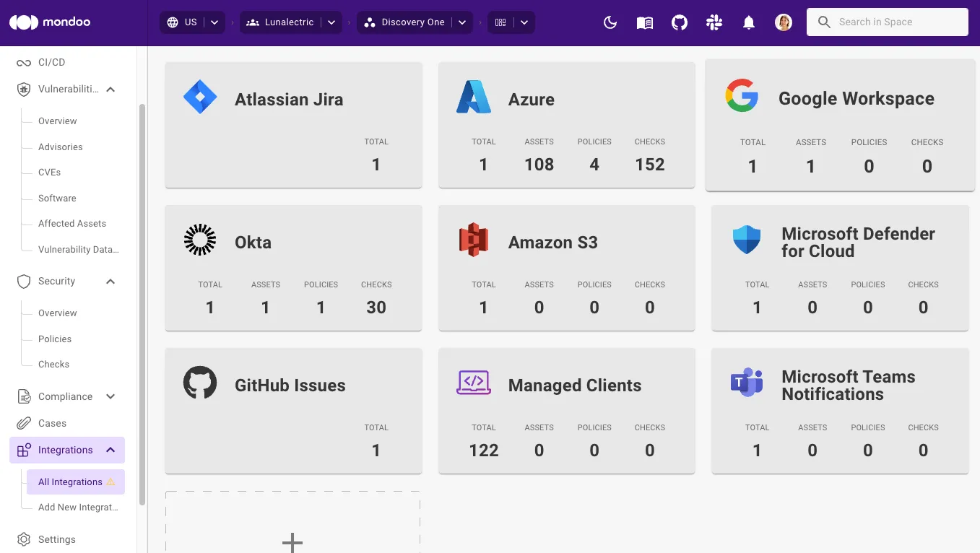Click the Managed Clients laptop code icon
Image resolution: width=980 pixels, height=553 pixels.
coord(474,383)
